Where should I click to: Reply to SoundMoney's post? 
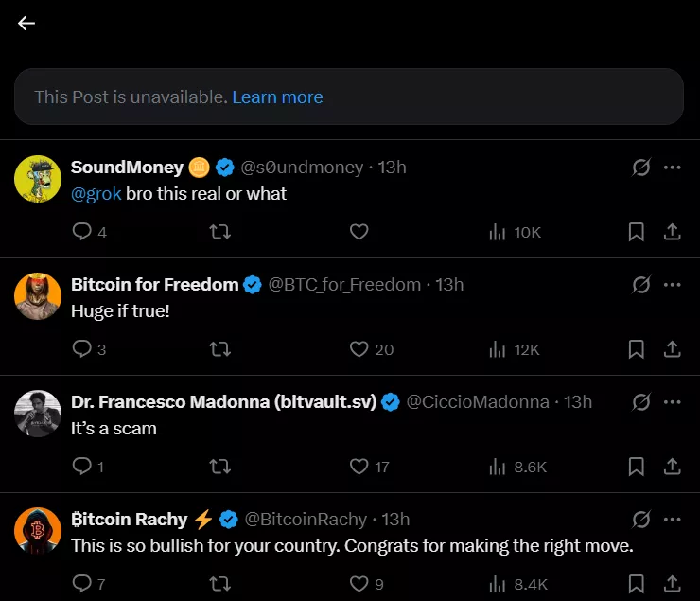click(x=82, y=232)
